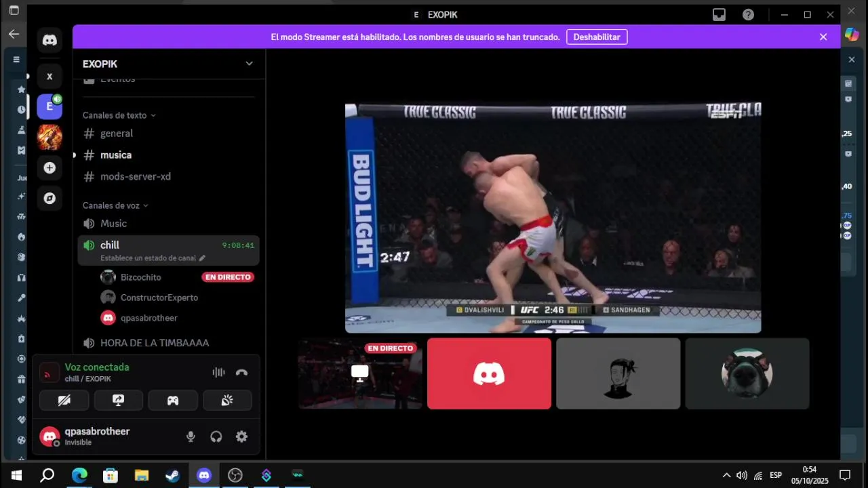The width and height of the screenshot is (868, 488).
Task: Click qpasabrotheer in the voice member list
Action: [x=149, y=318]
